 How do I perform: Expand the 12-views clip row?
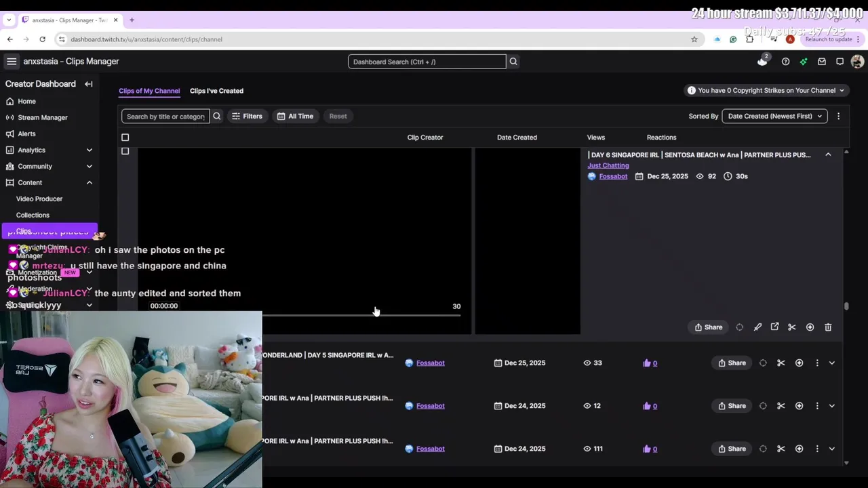click(x=832, y=406)
